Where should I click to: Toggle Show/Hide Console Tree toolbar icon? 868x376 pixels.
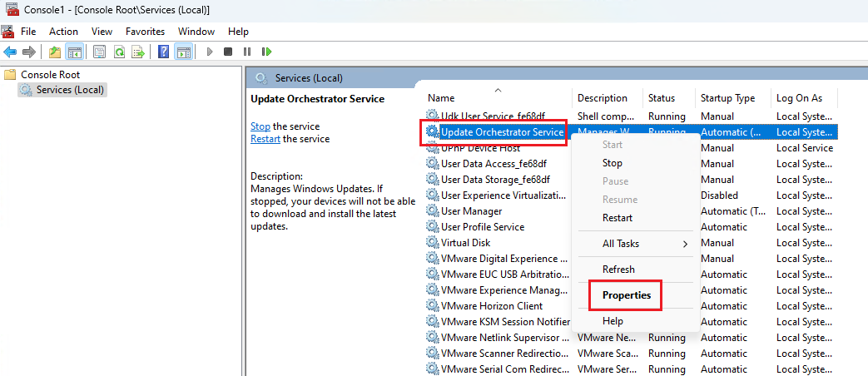(x=74, y=52)
